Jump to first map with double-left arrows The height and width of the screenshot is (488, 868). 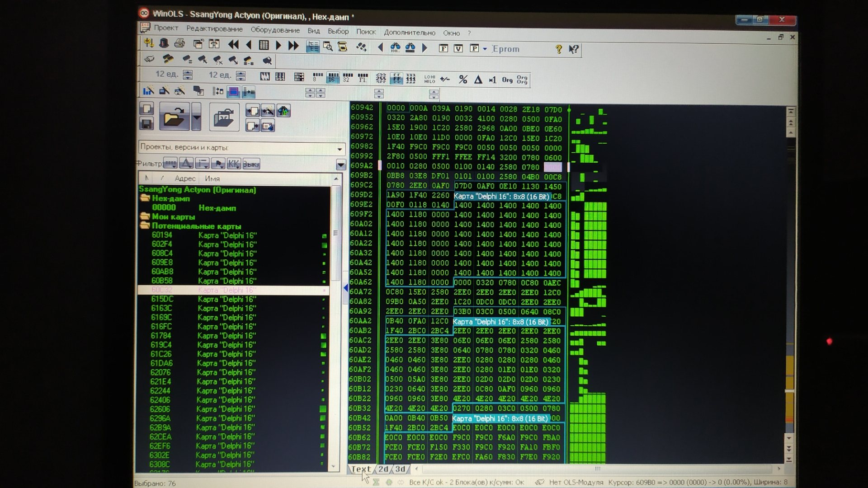pyautogui.click(x=233, y=44)
